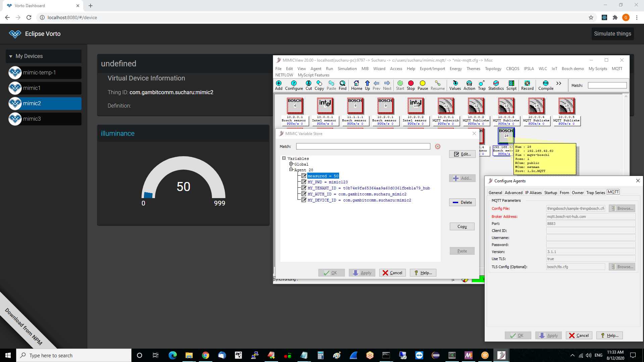Click the Action toolbar icon
Viewport: 644px width, 362px height.
[469, 85]
